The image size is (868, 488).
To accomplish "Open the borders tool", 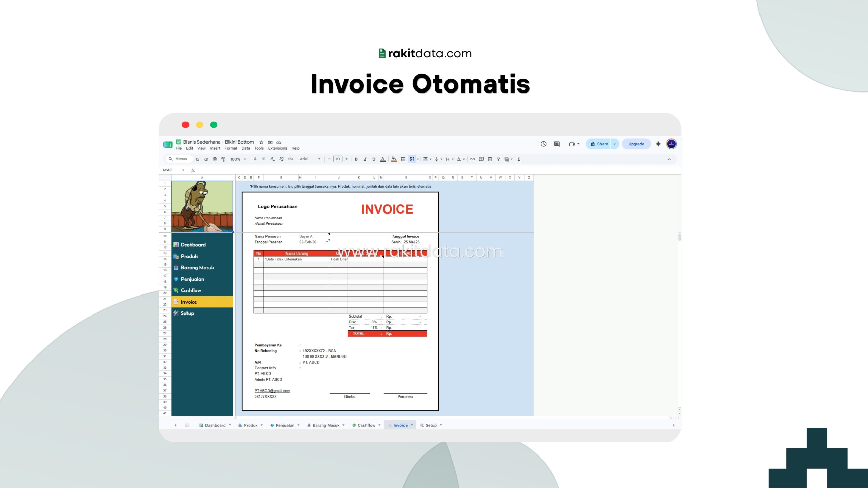I will pyautogui.click(x=403, y=159).
